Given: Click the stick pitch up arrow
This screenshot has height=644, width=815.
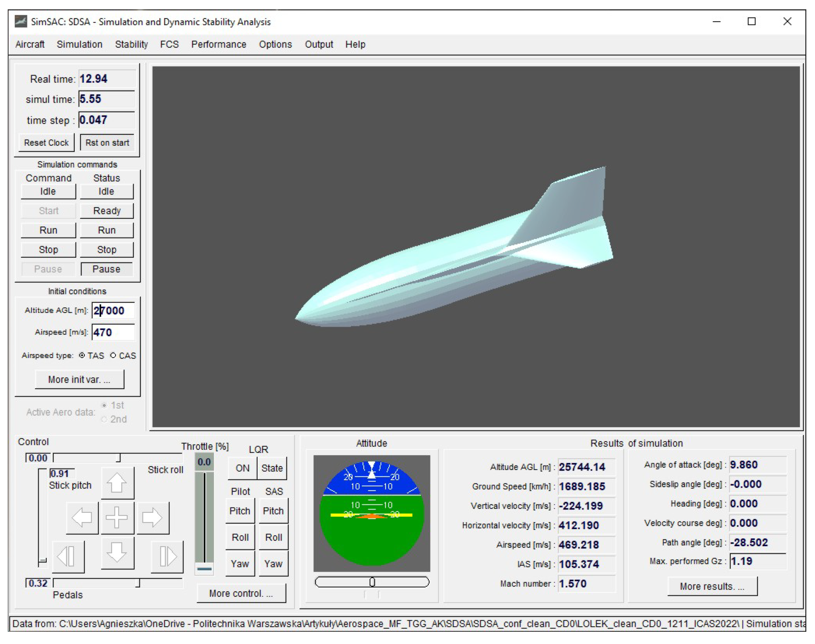Looking at the screenshot, I should [117, 483].
